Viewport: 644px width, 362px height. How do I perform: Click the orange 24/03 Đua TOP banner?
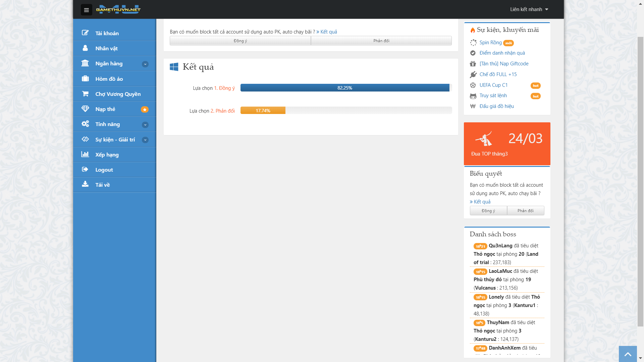[x=507, y=144]
